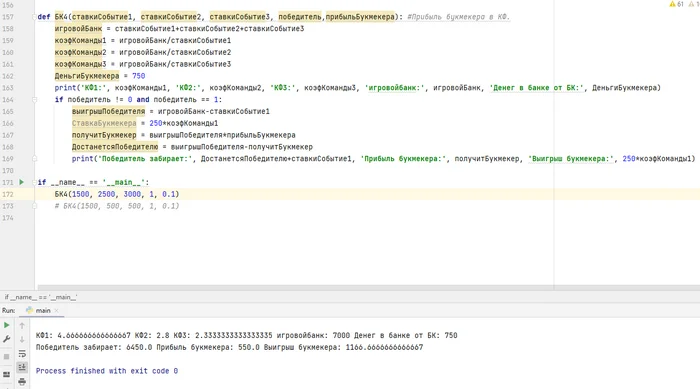The height and width of the screenshot is (389, 700).
Task: Collapse the __main__ block fold on line 171
Action: tap(34, 182)
